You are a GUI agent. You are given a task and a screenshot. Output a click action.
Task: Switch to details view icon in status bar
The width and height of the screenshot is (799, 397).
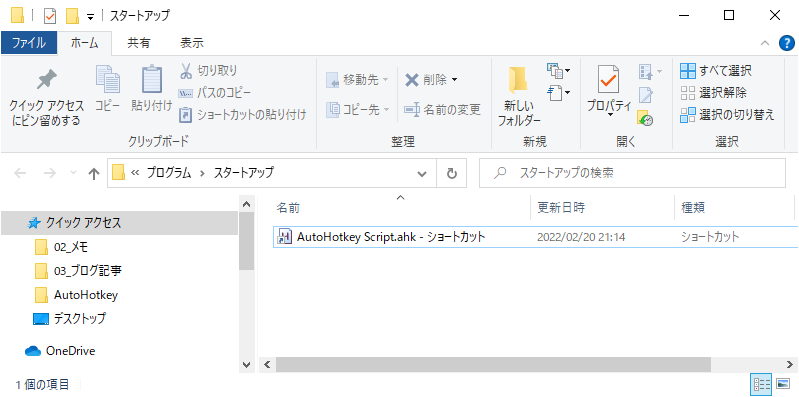tap(761, 383)
